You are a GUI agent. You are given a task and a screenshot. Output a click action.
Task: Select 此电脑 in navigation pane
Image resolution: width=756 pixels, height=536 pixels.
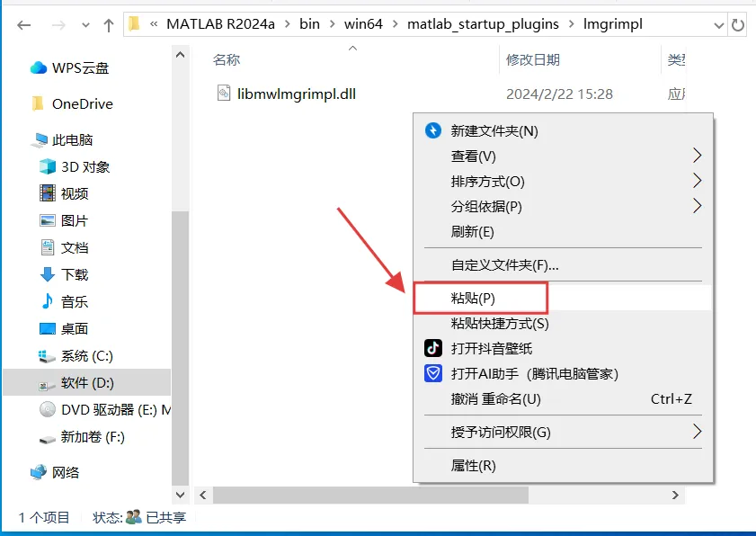click(x=72, y=140)
